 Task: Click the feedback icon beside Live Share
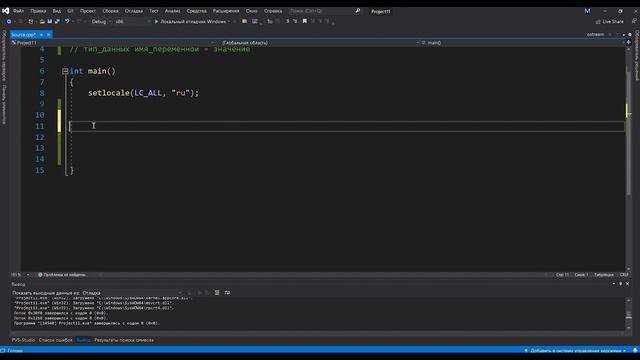[634, 22]
